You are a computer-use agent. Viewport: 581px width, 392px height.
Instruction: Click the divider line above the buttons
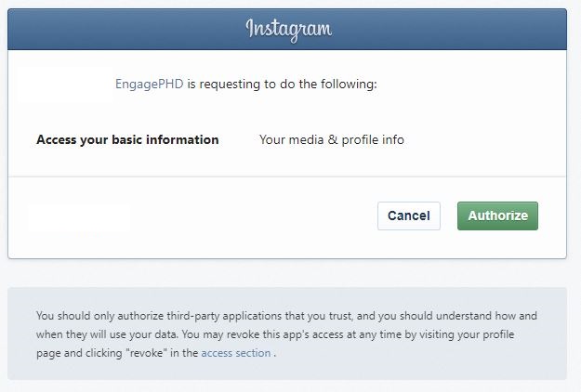click(x=287, y=176)
